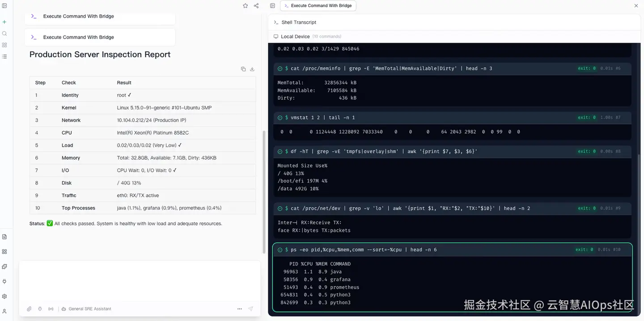
Task: Open the lower grid icon in left sidebar
Action: pos(4,252)
